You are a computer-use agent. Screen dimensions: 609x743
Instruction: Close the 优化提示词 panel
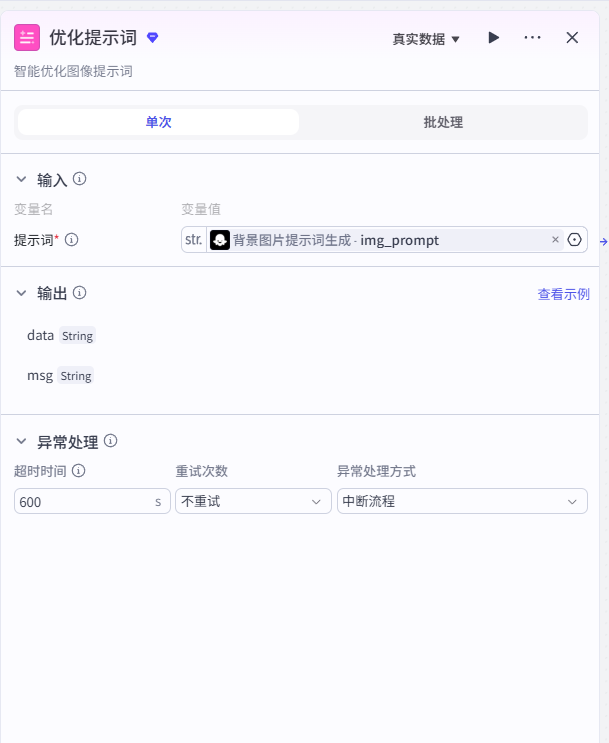(572, 37)
